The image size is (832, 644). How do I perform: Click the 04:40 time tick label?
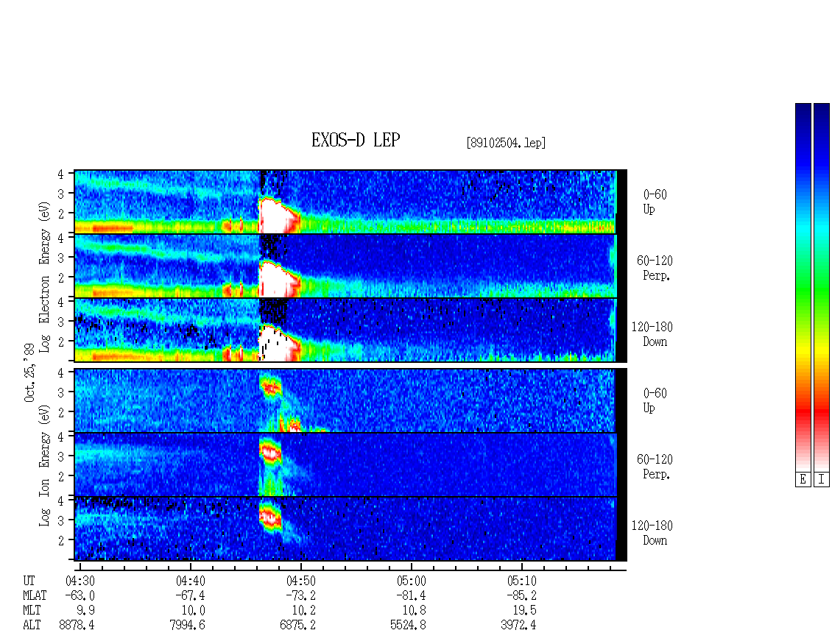(x=191, y=581)
